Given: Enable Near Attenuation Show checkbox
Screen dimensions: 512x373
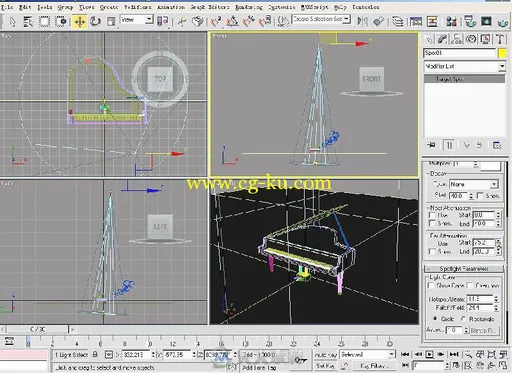Looking at the screenshot, I should tap(432, 223).
